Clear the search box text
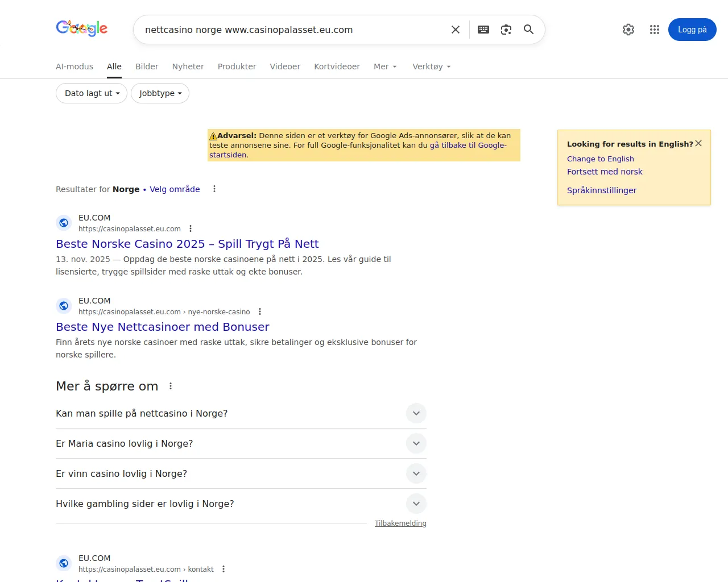The height and width of the screenshot is (582, 728). coord(456,30)
